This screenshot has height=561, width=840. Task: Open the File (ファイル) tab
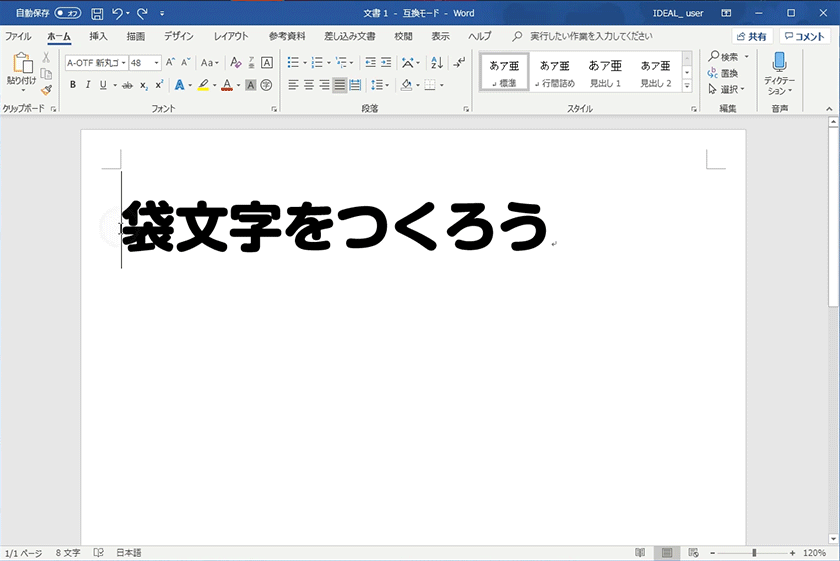(x=18, y=36)
